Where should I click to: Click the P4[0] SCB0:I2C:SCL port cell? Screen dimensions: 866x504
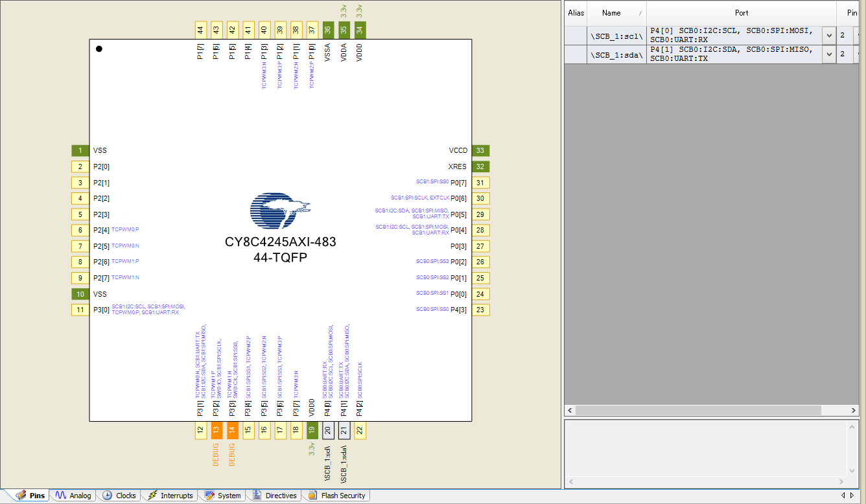point(735,35)
